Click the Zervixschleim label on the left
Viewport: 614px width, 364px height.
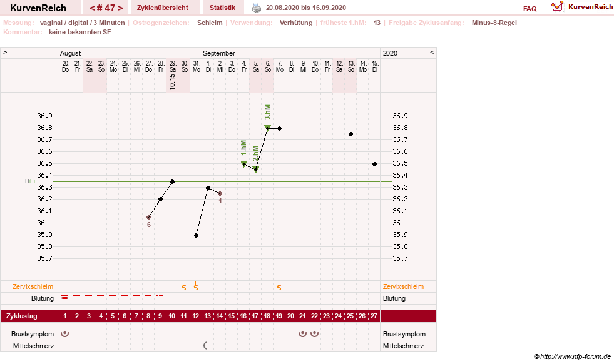click(x=33, y=286)
